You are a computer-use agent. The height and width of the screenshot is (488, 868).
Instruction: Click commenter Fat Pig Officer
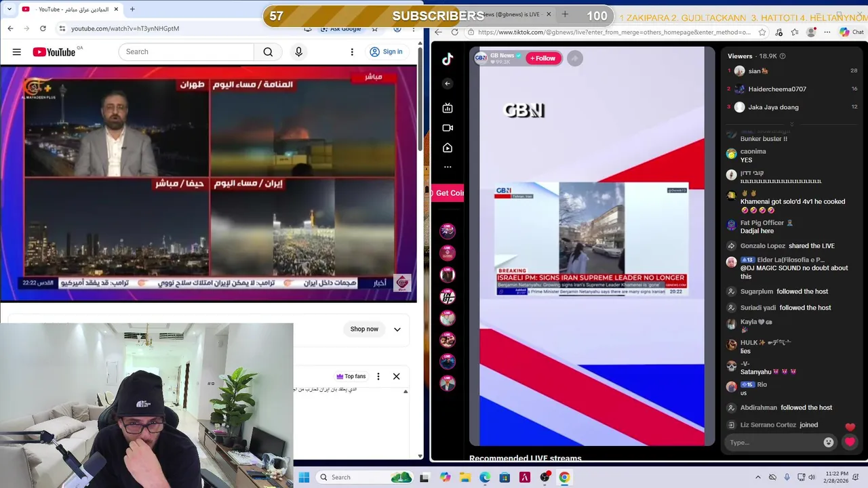762,222
